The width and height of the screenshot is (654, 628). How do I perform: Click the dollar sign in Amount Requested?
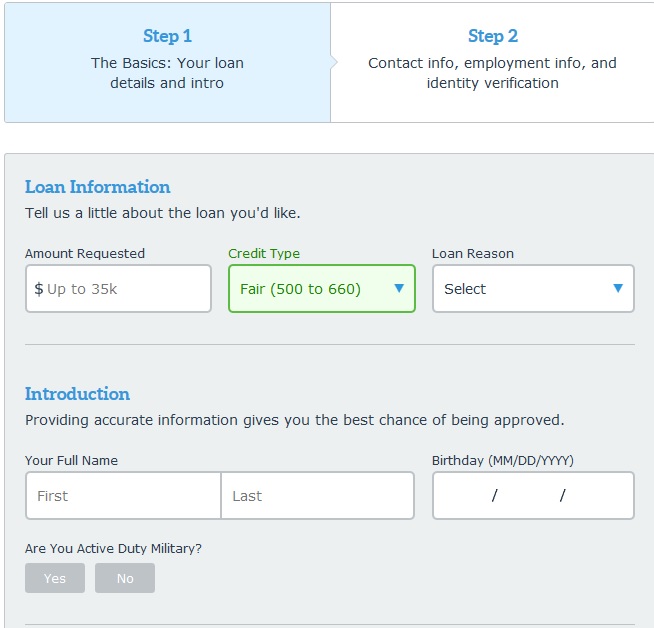(38, 289)
